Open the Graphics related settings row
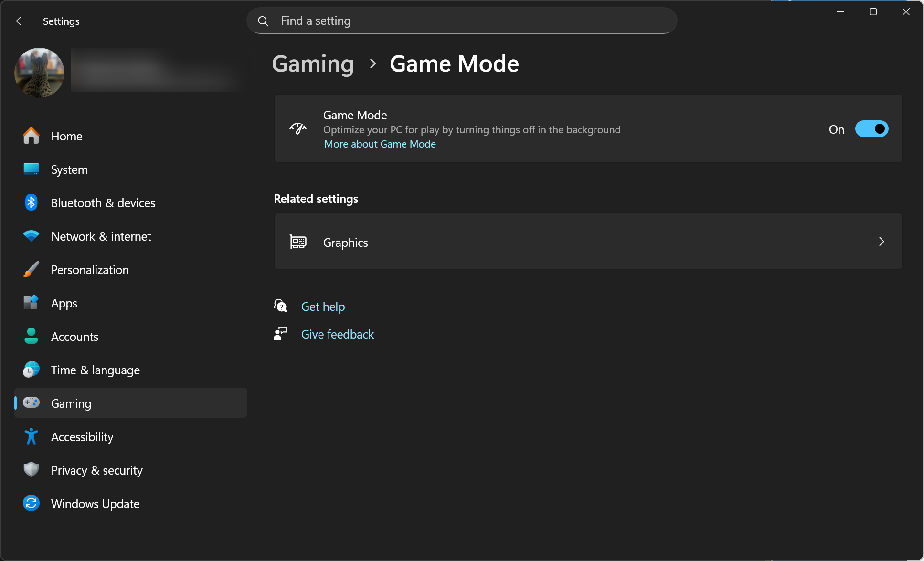924x561 pixels. click(587, 242)
